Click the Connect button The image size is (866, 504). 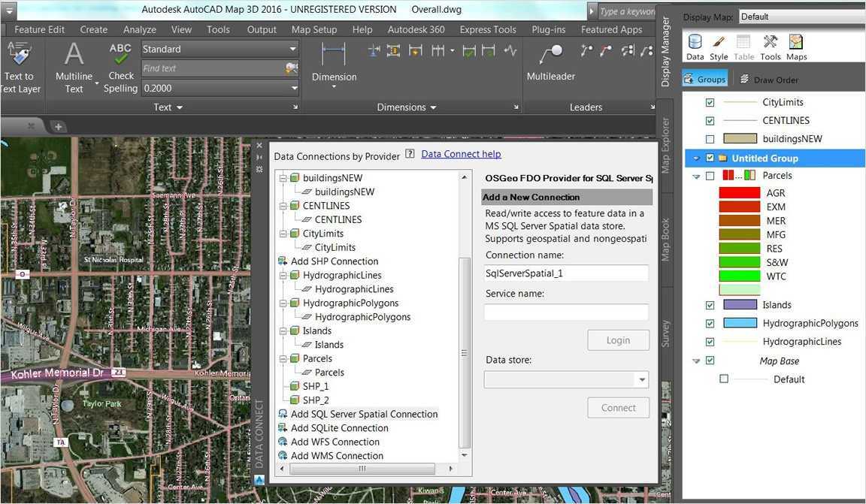618,407
